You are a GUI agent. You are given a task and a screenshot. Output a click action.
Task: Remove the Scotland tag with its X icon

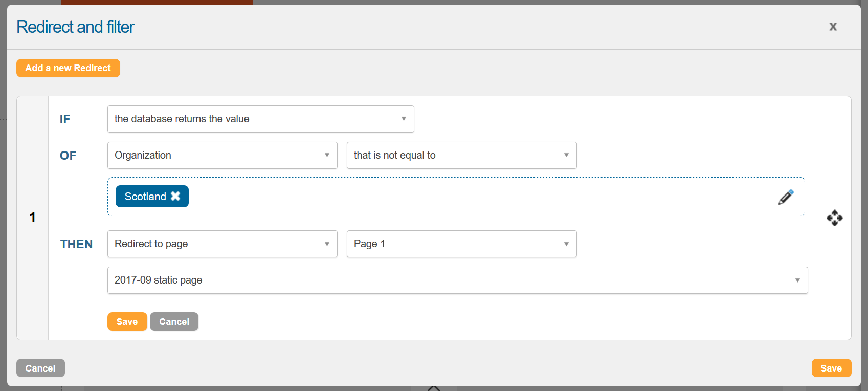[x=175, y=196]
